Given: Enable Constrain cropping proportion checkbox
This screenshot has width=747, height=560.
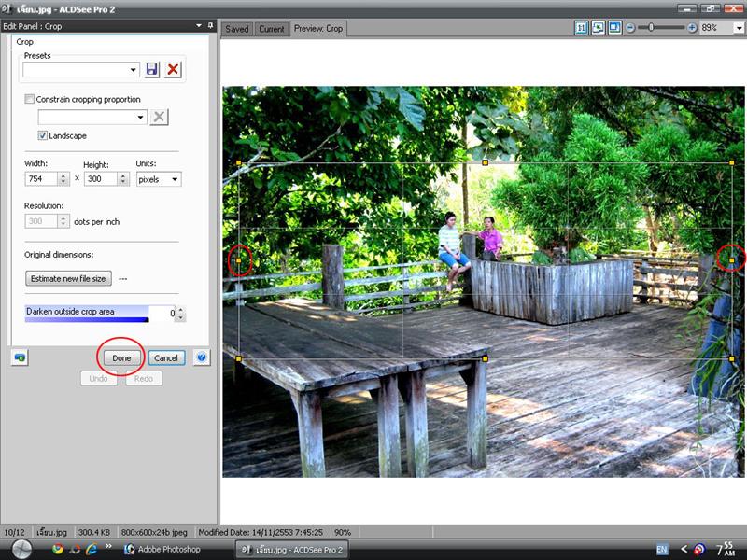Looking at the screenshot, I should point(30,99).
